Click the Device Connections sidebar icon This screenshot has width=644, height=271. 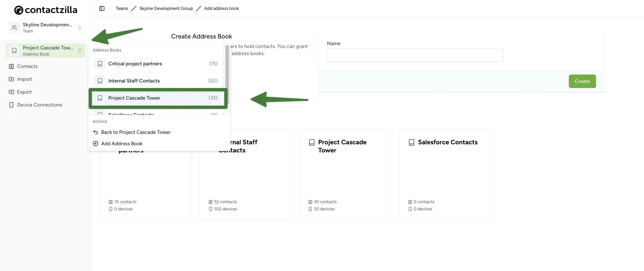point(11,105)
